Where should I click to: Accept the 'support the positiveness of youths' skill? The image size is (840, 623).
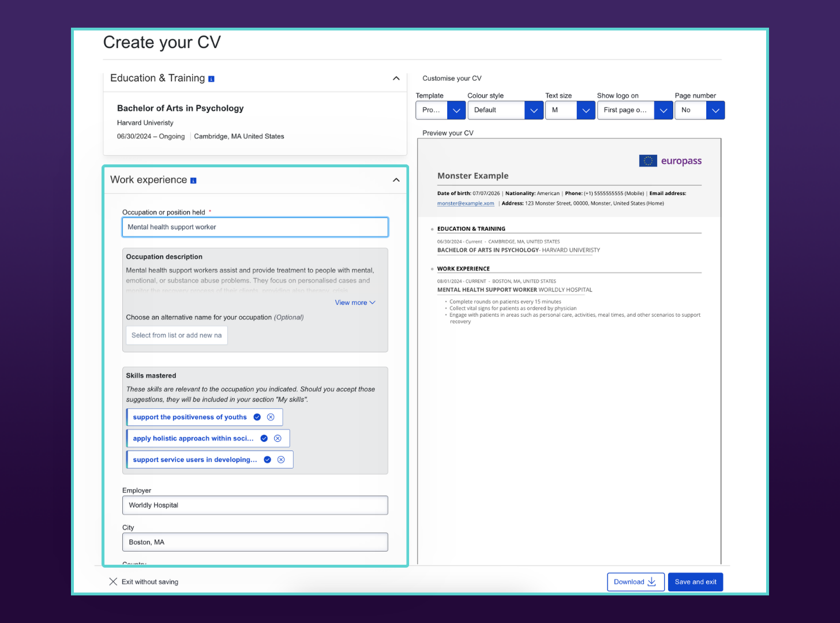click(257, 417)
